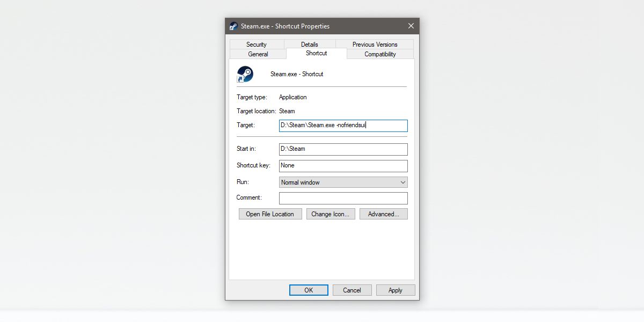
Task: Open Advanced shortcut options
Action: [x=384, y=214]
